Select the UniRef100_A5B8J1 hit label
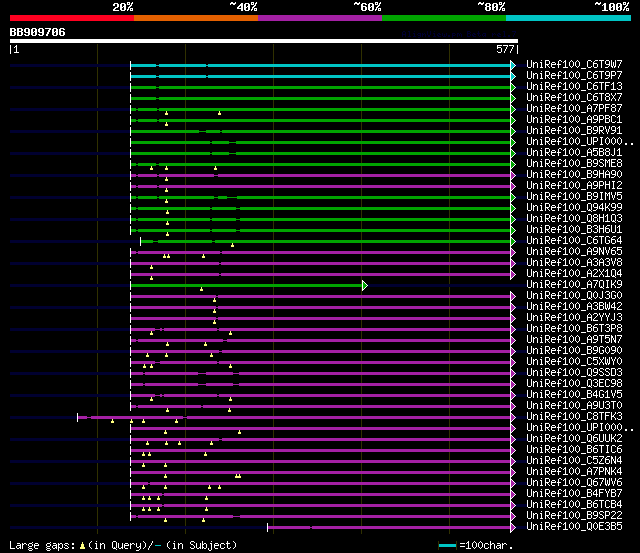The image size is (640, 553). click(x=574, y=153)
